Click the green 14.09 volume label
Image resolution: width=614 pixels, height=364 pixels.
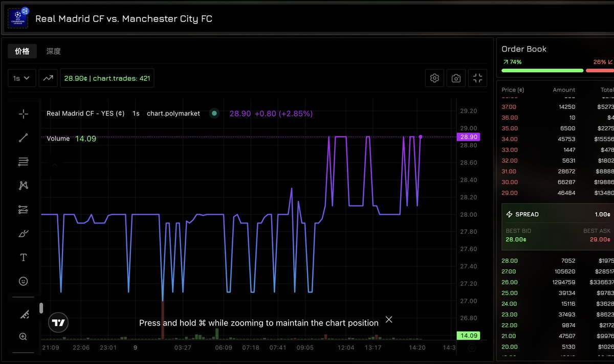coord(469,336)
